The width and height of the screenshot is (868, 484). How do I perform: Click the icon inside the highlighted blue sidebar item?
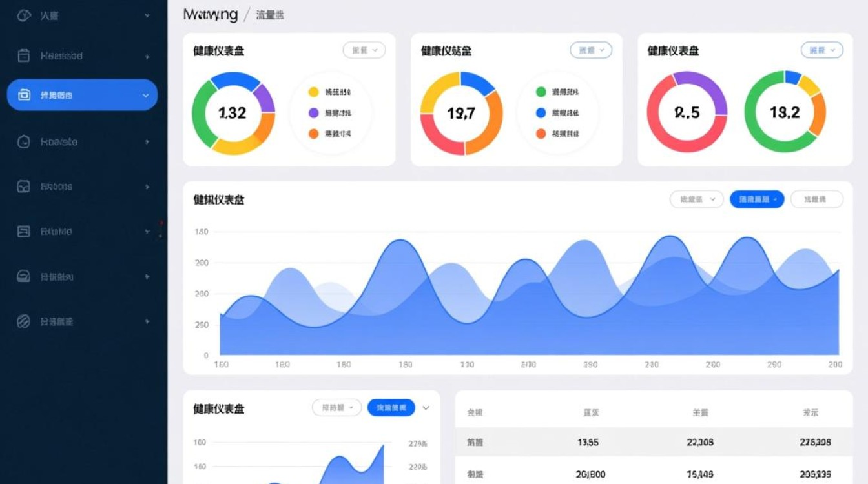pyautogui.click(x=24, y=95)
